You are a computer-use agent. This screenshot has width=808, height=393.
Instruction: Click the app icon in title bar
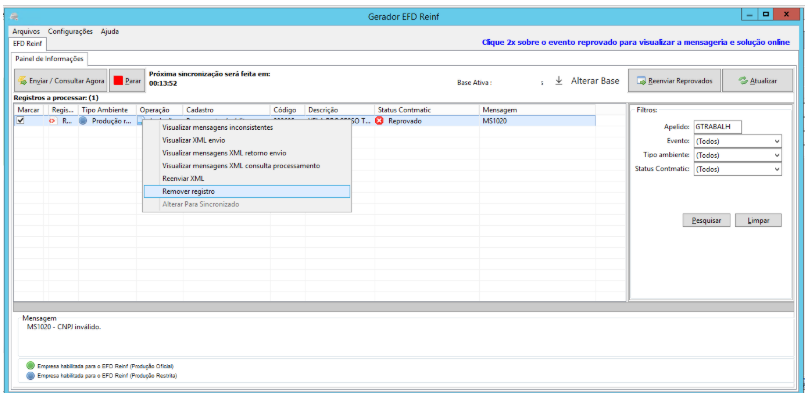click(14, 16)
